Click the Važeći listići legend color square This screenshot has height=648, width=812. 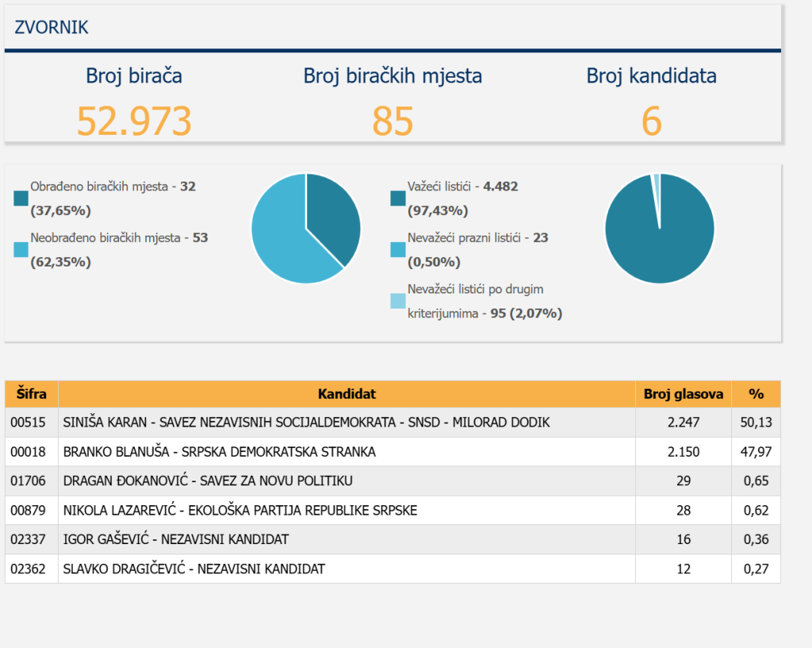pyautogui.click(x=398, y=198)
